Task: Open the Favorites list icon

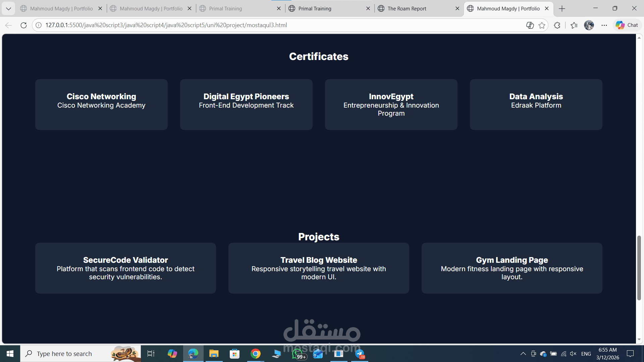Action: [574, 25]
